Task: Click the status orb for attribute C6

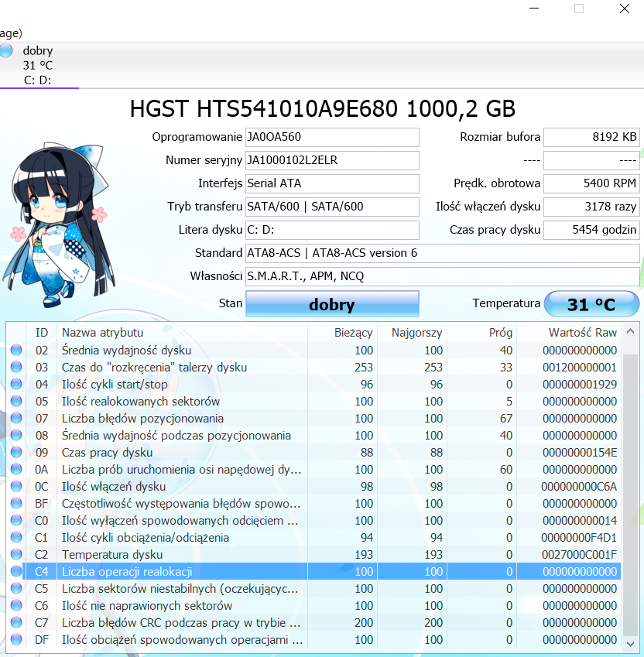Action: pyautogui.click(x=16, y=605)
